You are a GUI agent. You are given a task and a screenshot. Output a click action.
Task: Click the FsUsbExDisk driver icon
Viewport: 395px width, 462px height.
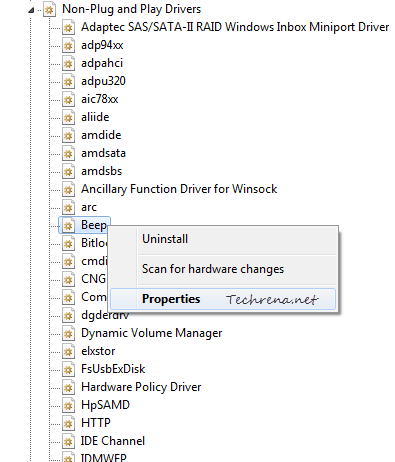coord(68,369)
